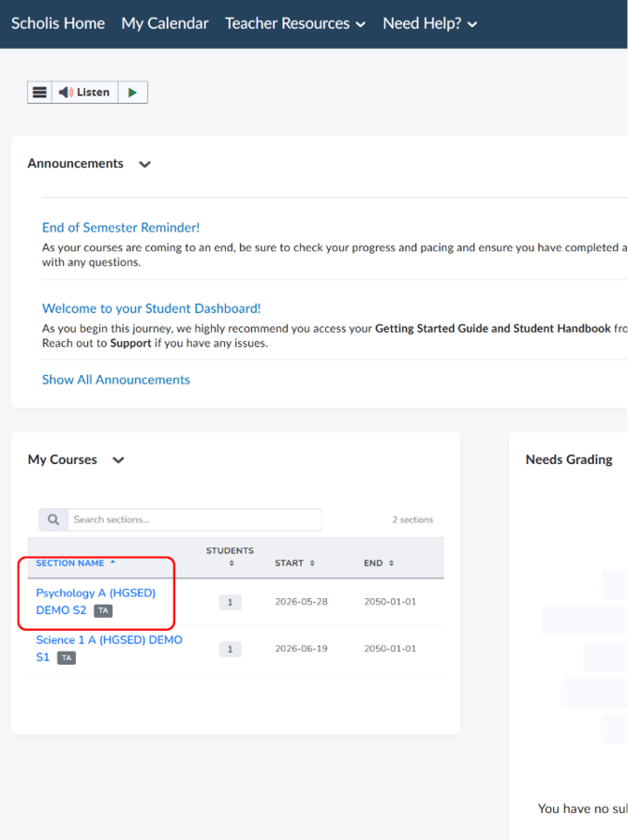The width and height of the screenshot is (628, 840).
Task: Click the Search sections input field
Action: (195, 519)
